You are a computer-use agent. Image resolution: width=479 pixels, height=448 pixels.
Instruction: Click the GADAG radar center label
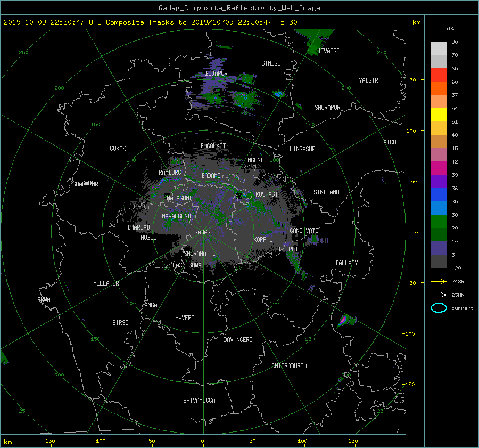point(202,232)
